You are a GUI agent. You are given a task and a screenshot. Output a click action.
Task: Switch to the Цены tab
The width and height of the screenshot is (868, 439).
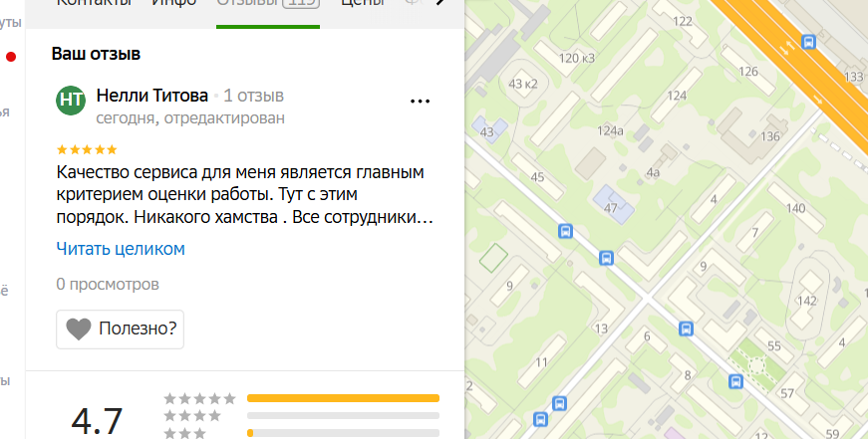[x=363, y=3]
